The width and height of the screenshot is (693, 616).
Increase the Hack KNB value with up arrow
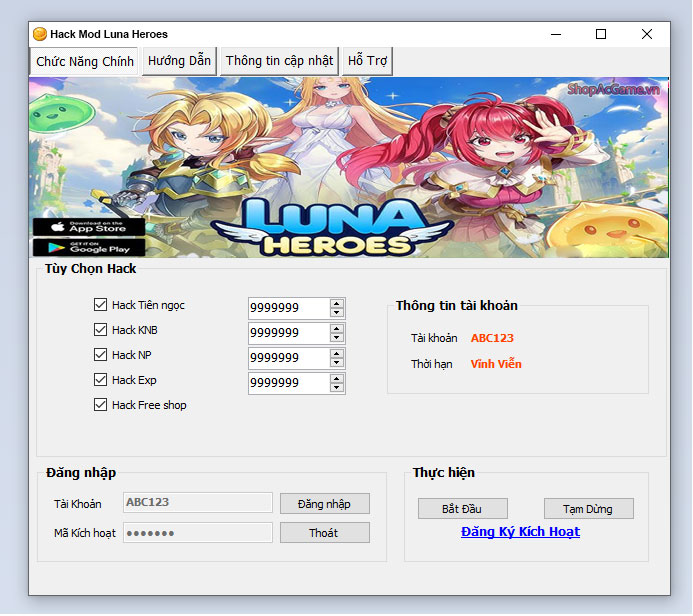click(337, 329)
